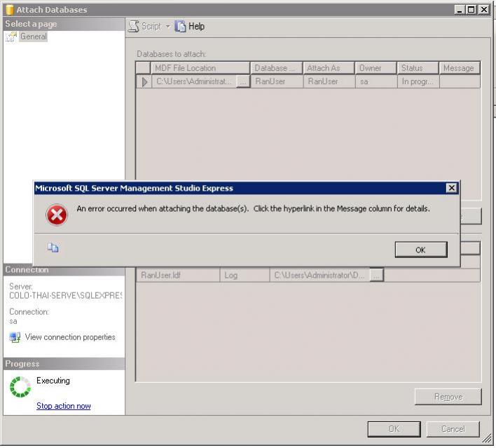Select the RanUser.ldf file row
Screen dimensions: 496x448
coord(308,275)
